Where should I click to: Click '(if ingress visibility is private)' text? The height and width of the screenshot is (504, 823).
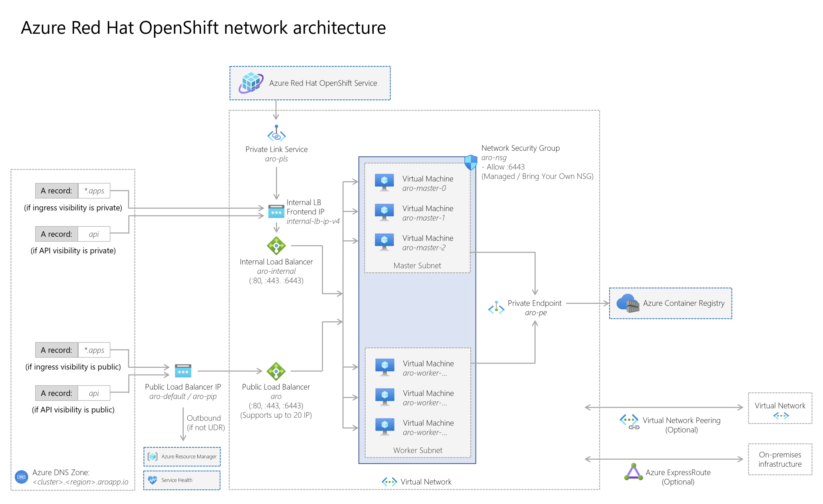(x=73, y=208)
